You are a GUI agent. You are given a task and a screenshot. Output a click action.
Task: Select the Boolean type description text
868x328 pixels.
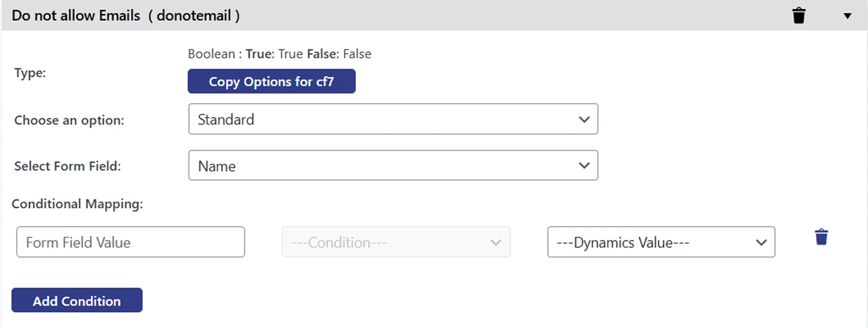279,54
